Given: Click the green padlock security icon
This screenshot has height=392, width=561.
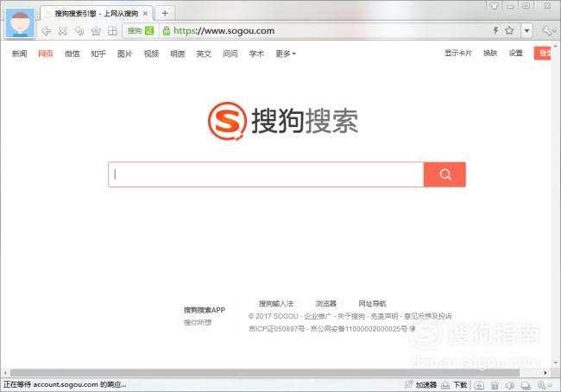Looking at the screenshot, I should tap(166, 31).
